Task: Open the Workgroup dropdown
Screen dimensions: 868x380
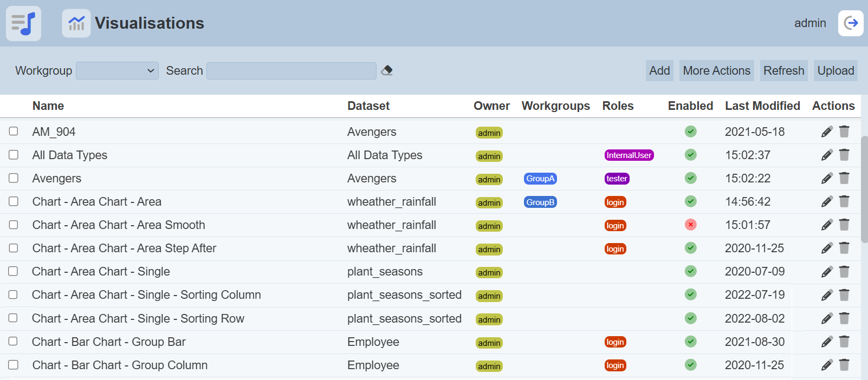Action: (117, 71)
